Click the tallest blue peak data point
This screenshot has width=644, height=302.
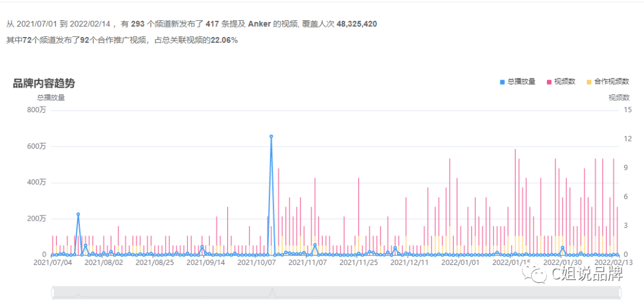[271, 137]
